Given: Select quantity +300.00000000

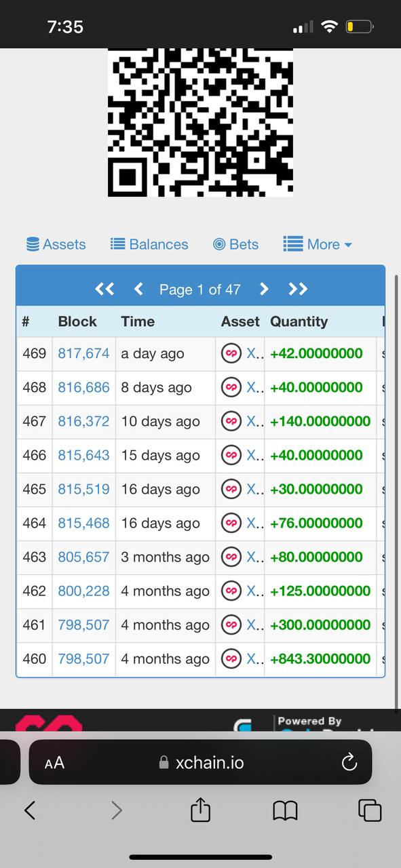Looking at the screenshot, I should click(320, 625).
